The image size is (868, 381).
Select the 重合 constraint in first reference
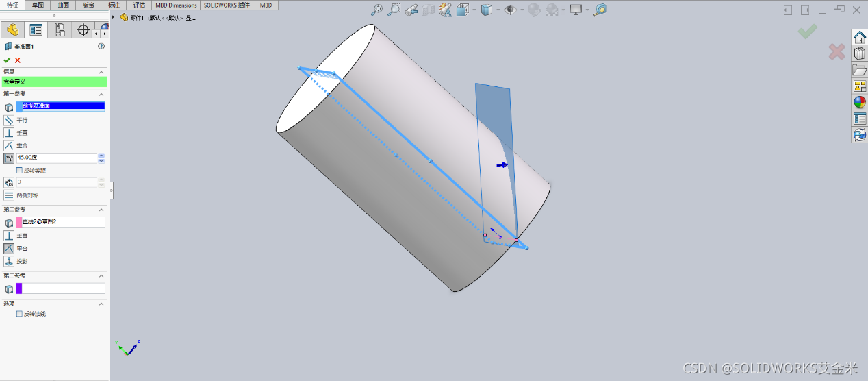pos(9,145)
